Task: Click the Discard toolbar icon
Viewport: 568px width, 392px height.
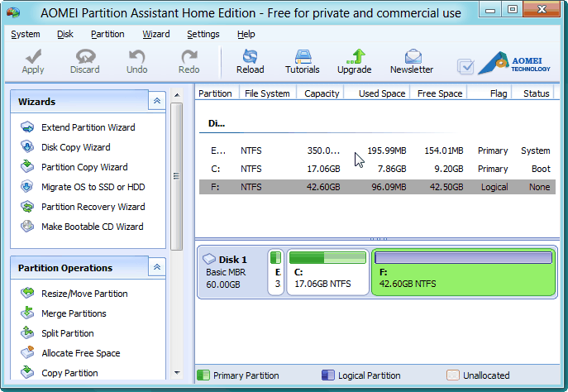Action: click(x=85, y=56)
